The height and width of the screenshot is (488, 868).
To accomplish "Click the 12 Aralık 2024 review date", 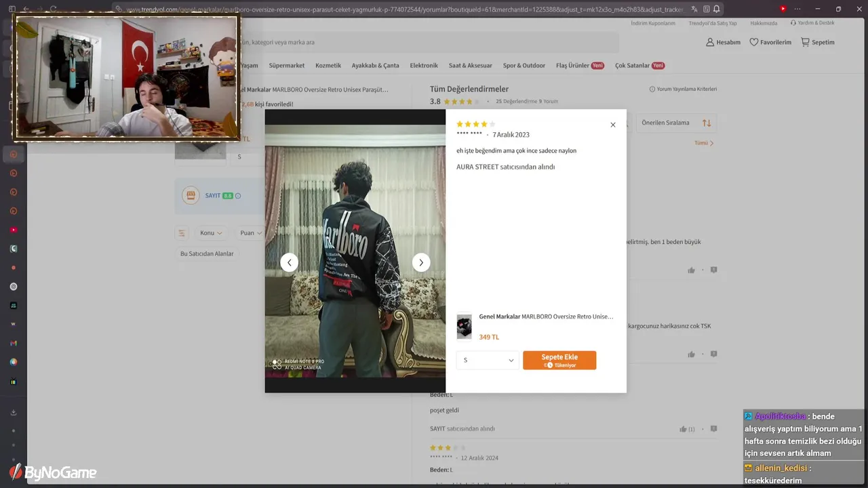I will point(479,458).
